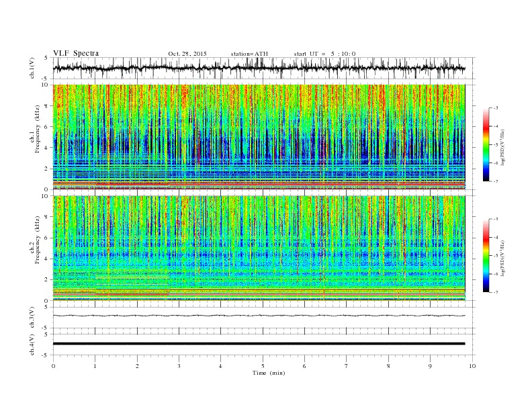532x411 pixels.
Task: Click the date "Oct. 28, 2015"
Action: (x=187, y=54)
